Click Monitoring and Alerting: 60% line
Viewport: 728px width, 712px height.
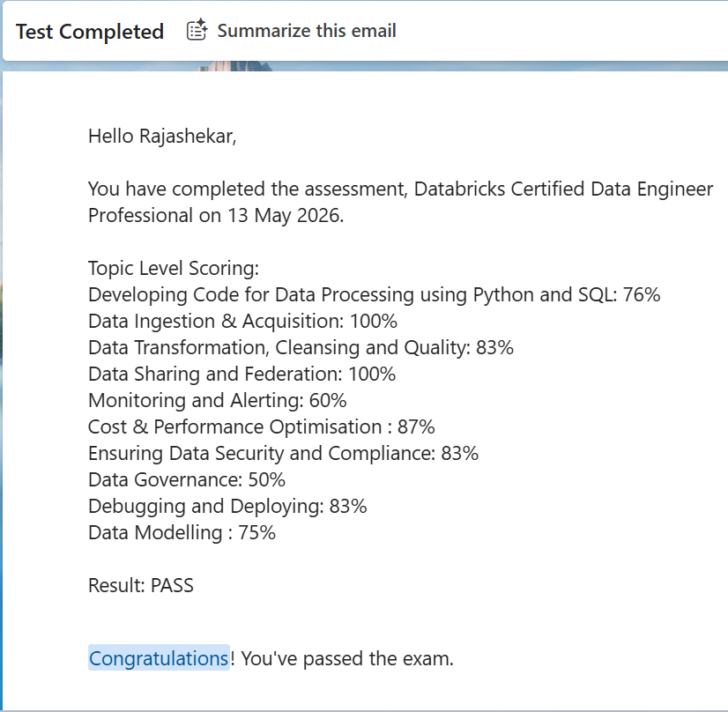click(218, 401)
